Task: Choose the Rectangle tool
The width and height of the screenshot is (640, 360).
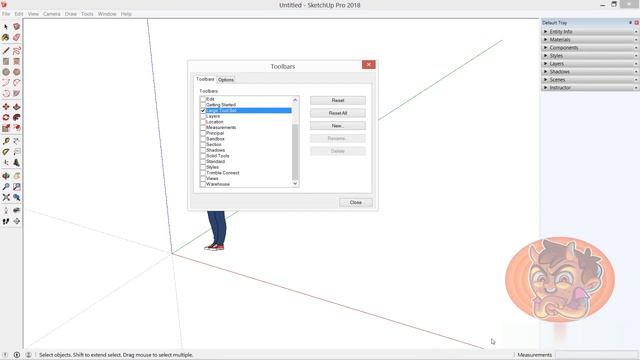Action: (x=6, y=61)
